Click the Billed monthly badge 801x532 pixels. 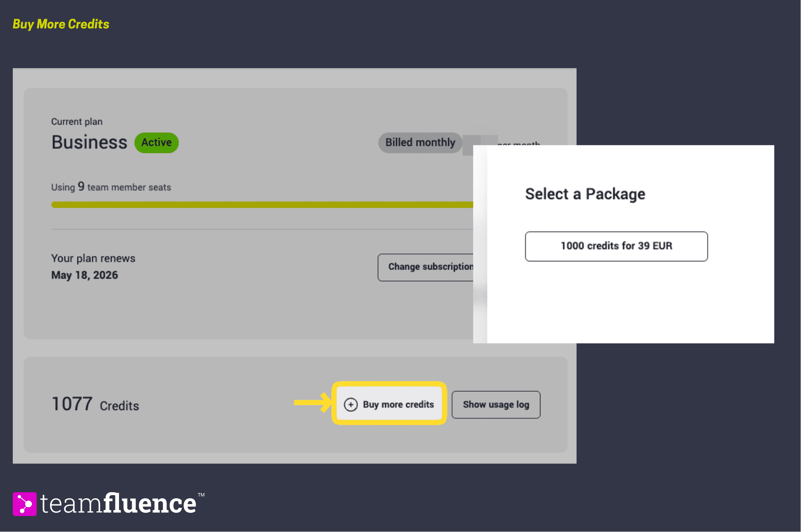click(420, 143)
